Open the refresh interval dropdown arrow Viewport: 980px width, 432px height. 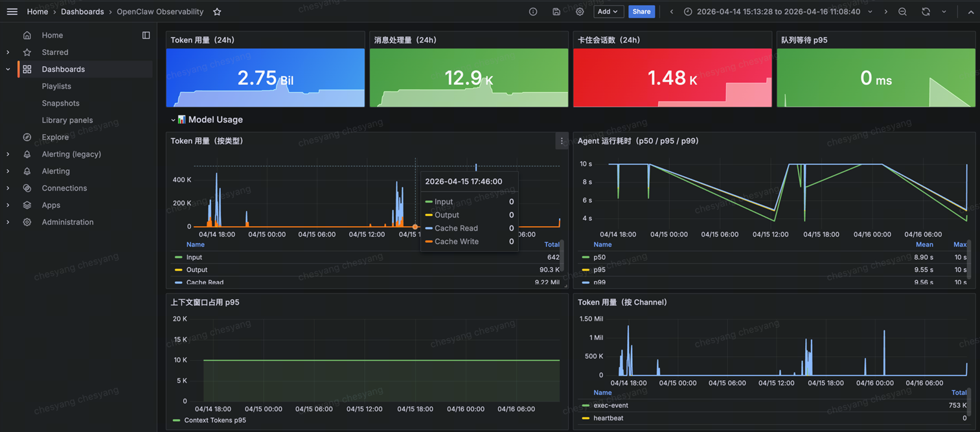[944, 12]
